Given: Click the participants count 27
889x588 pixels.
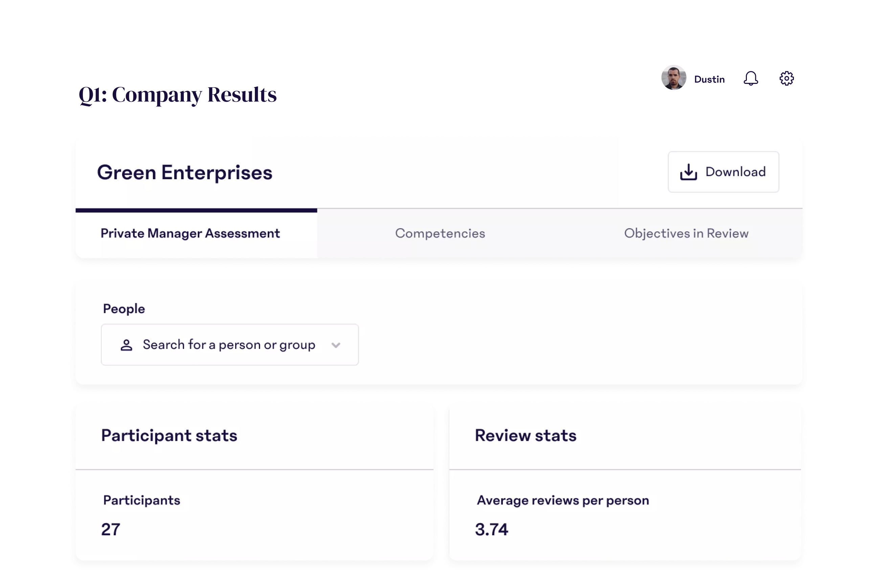Looking at the screenshot, I should pos(111,530).
